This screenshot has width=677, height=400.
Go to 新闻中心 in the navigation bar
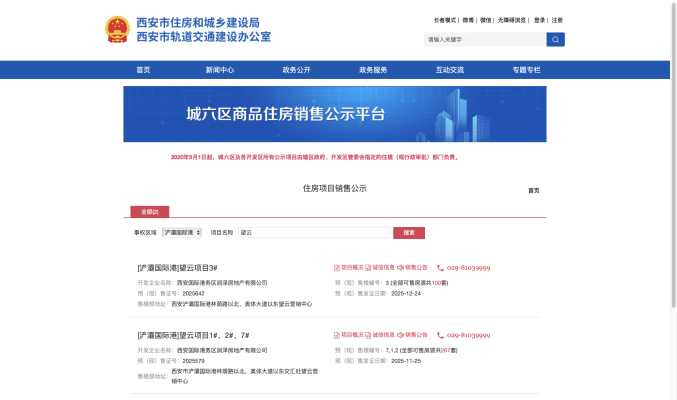tap(220, 70)
